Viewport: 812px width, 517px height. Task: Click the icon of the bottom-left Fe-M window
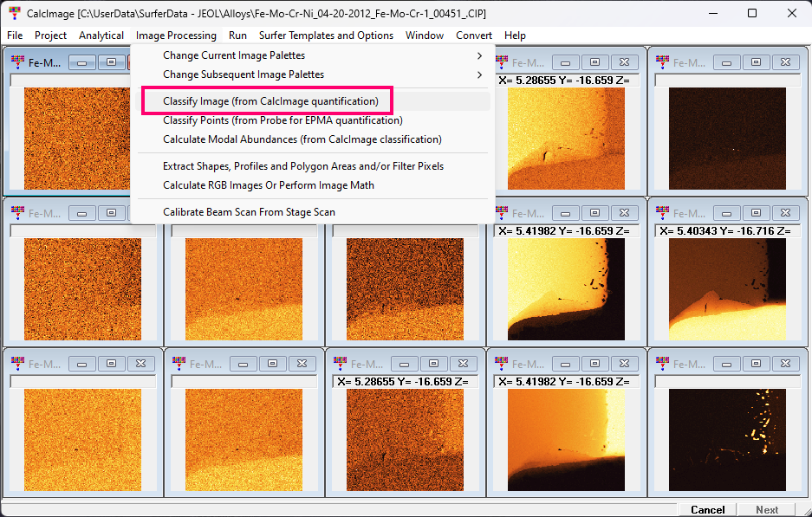pos(18,364)
